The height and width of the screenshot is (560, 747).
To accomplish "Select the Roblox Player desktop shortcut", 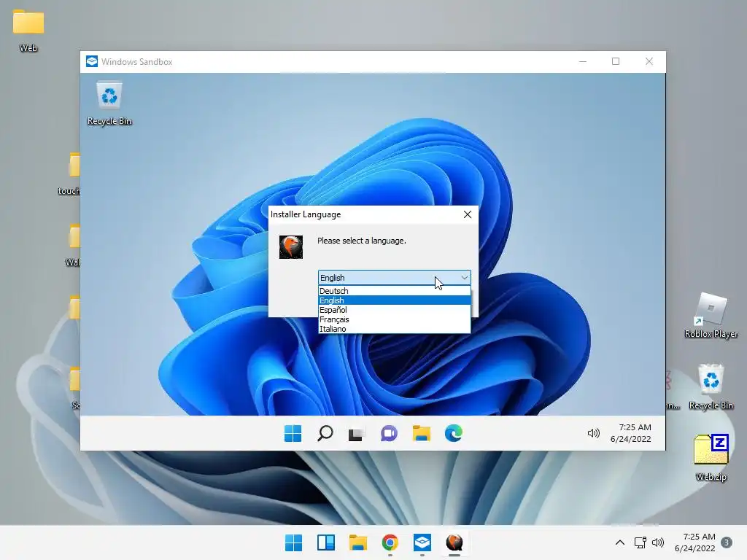I will [711, 316].
